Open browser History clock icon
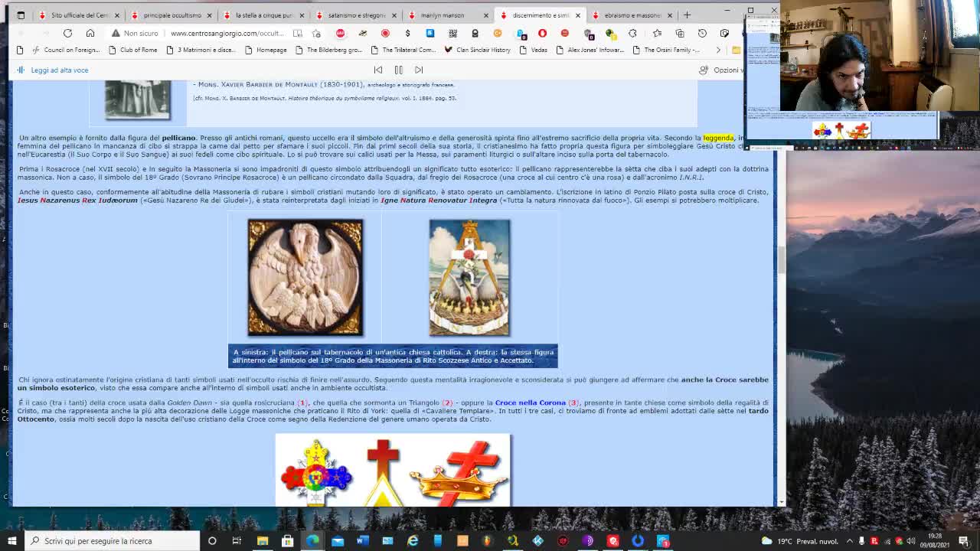The image size is (980, 551). pyautogui.click(x=702, y=33)
